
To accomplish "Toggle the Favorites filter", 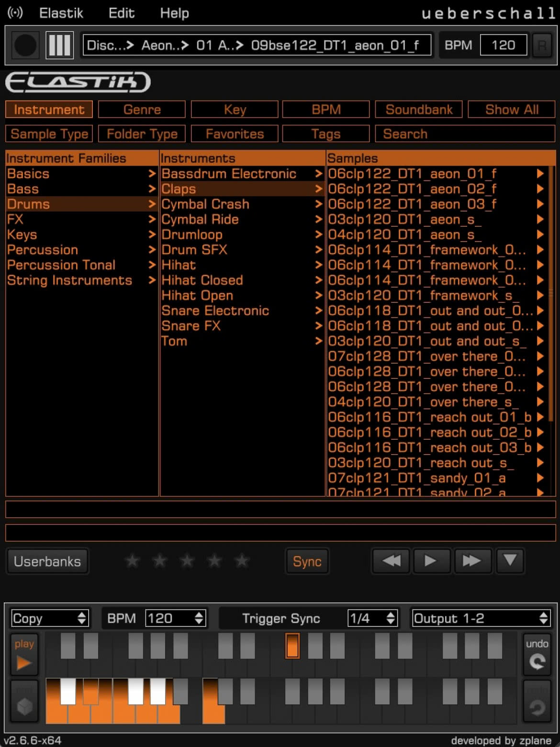I will (x=235, y=134).
